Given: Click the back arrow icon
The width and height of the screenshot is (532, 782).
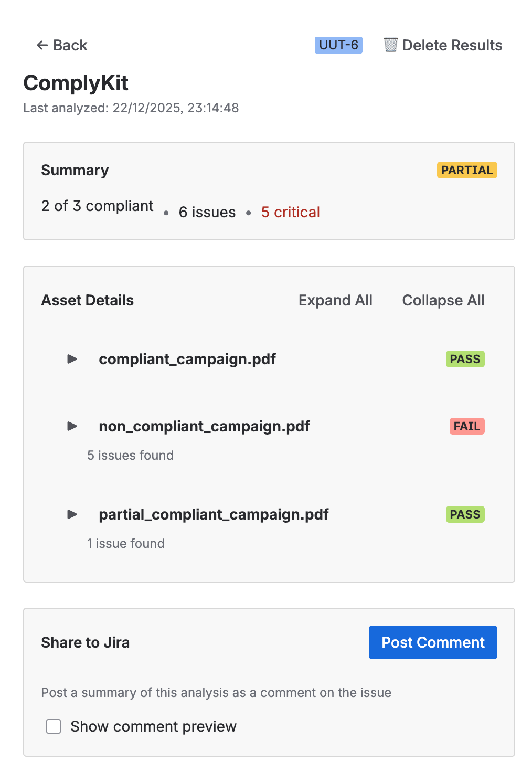Looking at the screenshot, I should pyautogui.click(x=42, y=45).
